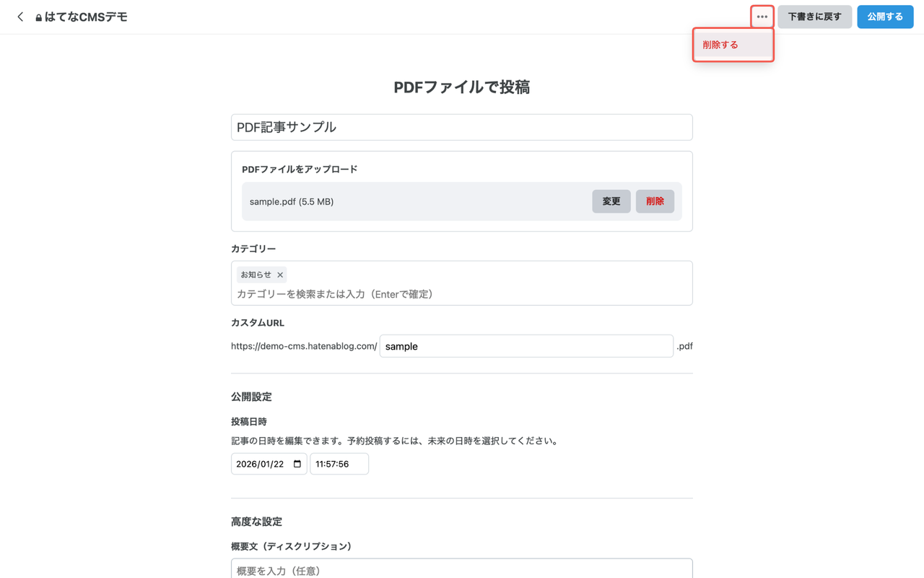This screenshot has width=924, height=578.
Task: Click the lock icon next to はてなCMSデモ
Action: coord(38,16)
